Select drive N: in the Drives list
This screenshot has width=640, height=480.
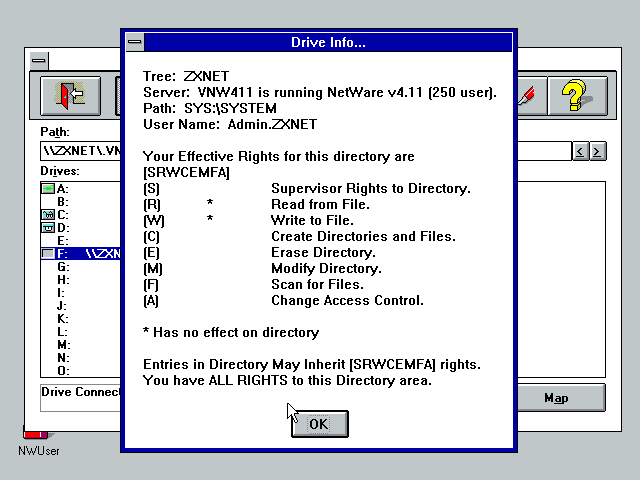pos(80,358)
